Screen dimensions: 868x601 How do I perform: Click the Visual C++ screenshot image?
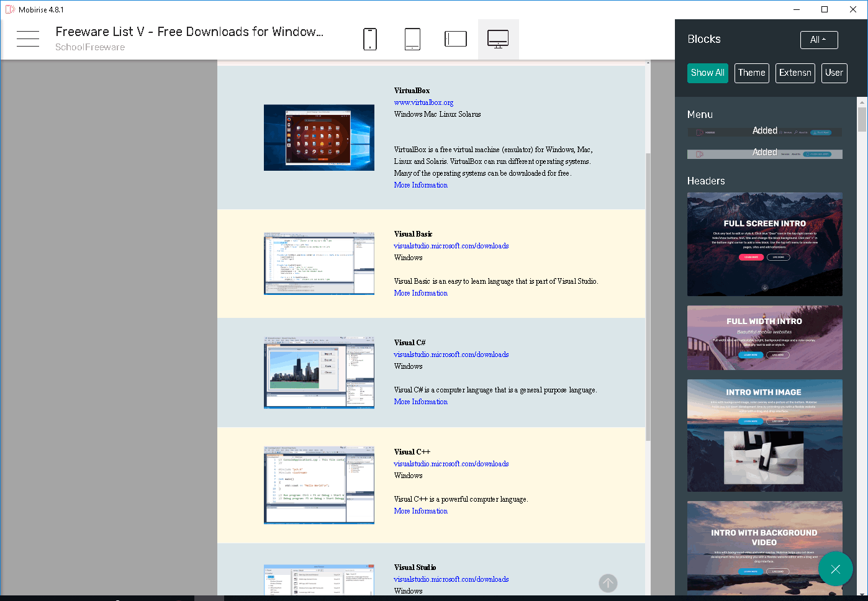pyautogui.click(x=319, y=485)
